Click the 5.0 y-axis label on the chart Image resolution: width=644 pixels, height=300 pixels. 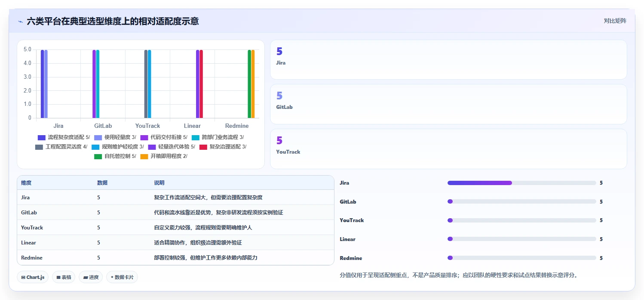[x=27, y=49]
